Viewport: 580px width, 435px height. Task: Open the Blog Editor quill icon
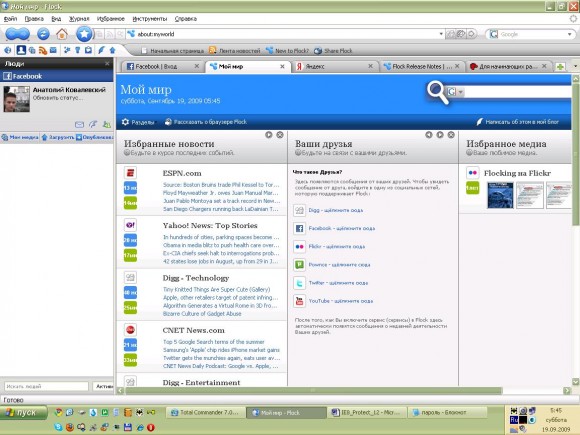tap(101, 50)
